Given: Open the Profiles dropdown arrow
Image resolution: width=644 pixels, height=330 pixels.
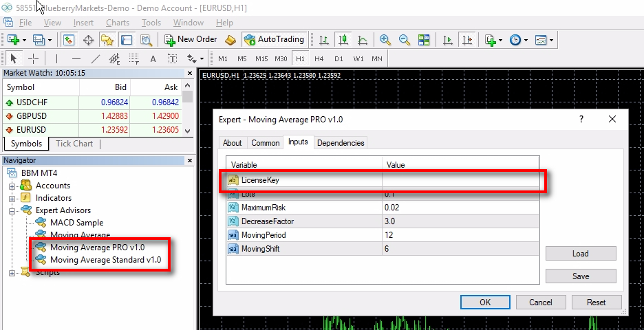Looking at the screenshot, I should pyautogui.click(x=50, y=41).
